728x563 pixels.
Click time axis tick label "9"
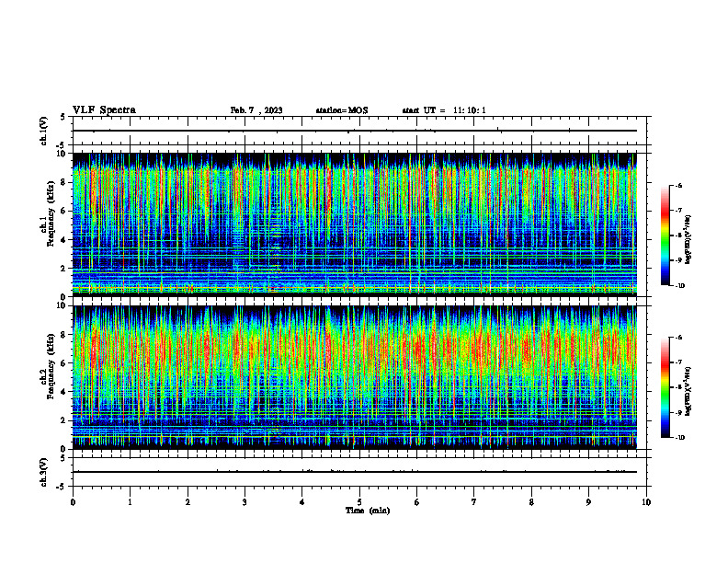pyautogui.click(x=588, y=502)
